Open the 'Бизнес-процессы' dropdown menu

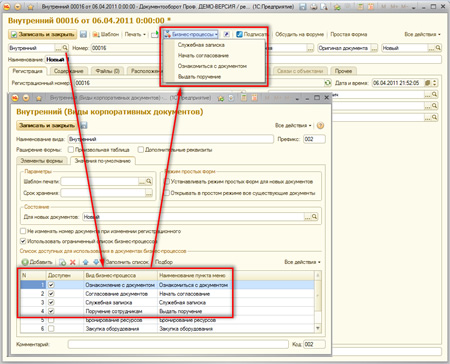point(191,34)
